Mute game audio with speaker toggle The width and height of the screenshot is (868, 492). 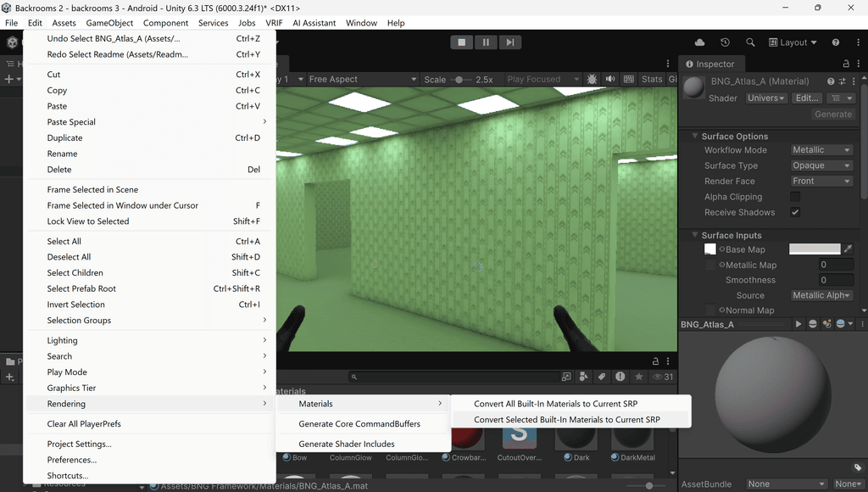(610, 79)
